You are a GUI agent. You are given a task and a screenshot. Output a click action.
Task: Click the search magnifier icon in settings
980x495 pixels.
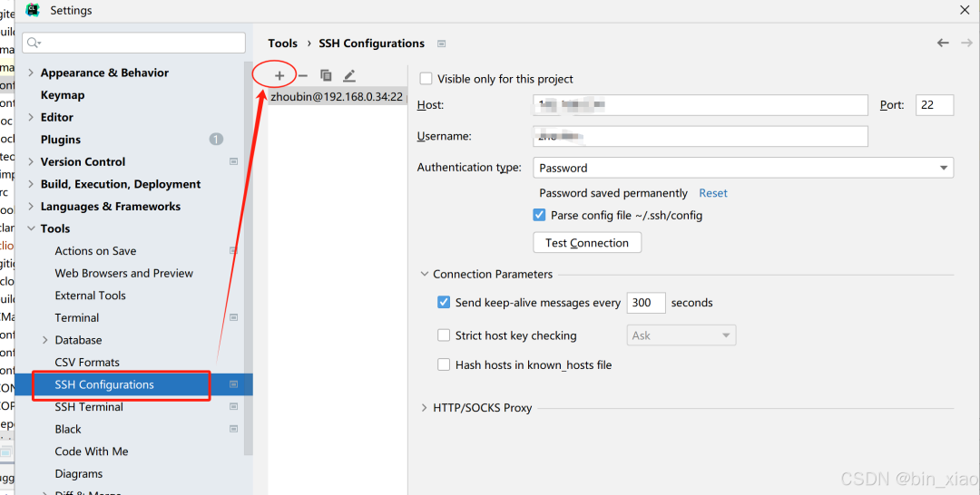coord(34,43)
